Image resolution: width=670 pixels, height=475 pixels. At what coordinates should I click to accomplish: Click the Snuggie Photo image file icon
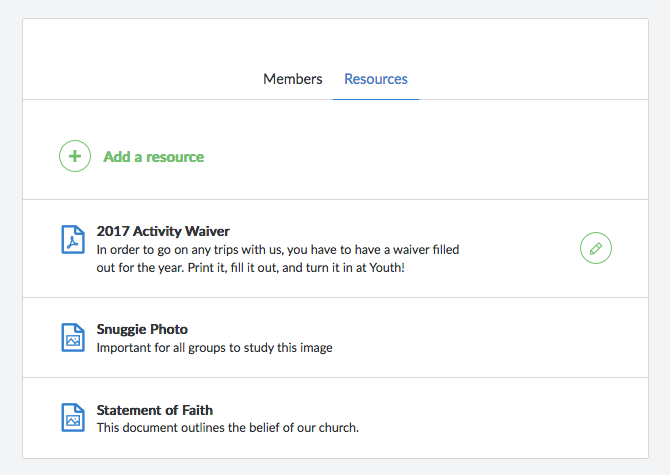(x=73, y=337)
